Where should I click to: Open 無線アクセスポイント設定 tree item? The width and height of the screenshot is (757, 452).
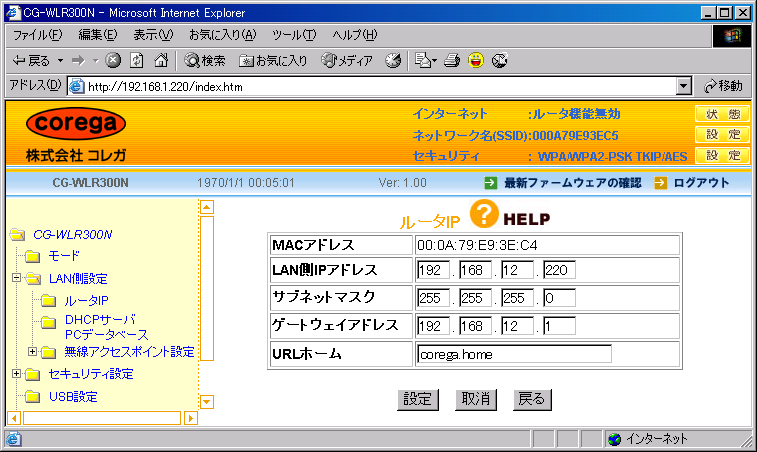(129, 352)
